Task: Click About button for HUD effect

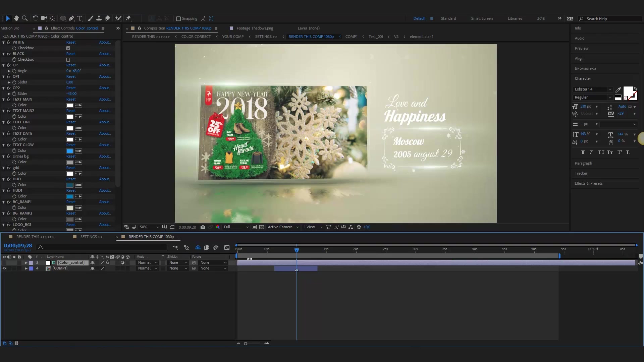Action: (105, 179)
